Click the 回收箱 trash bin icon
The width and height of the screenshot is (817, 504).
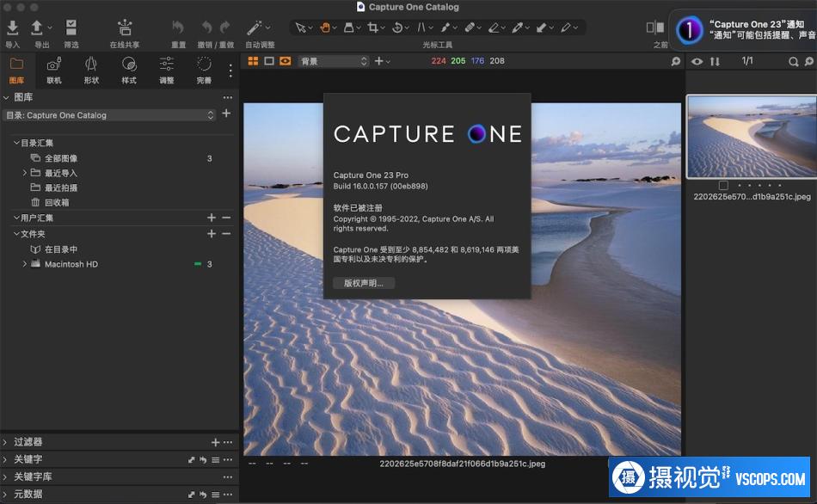click(35, 202)
